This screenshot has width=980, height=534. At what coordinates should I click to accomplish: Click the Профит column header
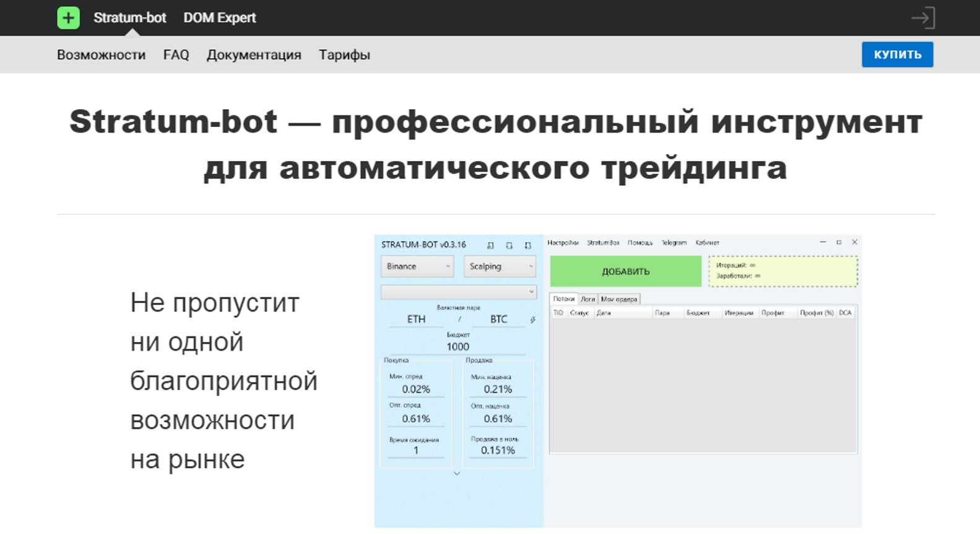click(778, 313)
